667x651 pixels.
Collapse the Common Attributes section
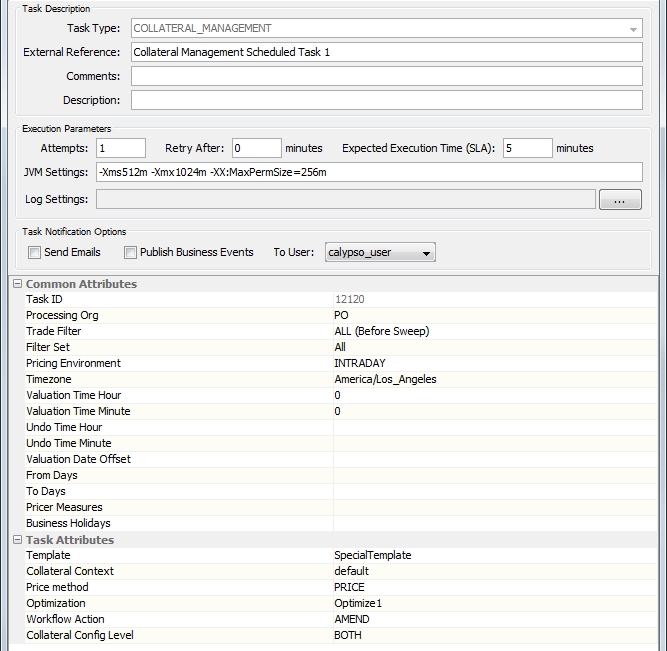[17, 284]
